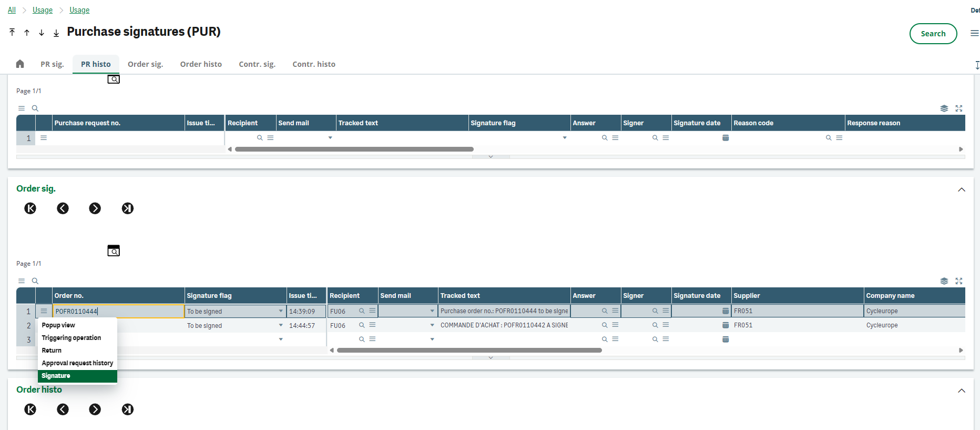Screen dimensions: 980x430
Task: Open Signature date calendar in PR histo row
Action: [x=726, y=138]
